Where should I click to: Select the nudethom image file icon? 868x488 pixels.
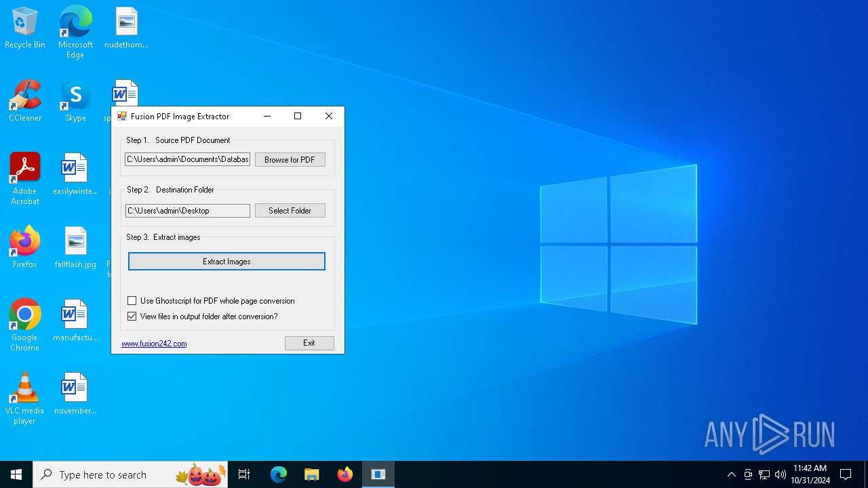(x=126, y=28)
